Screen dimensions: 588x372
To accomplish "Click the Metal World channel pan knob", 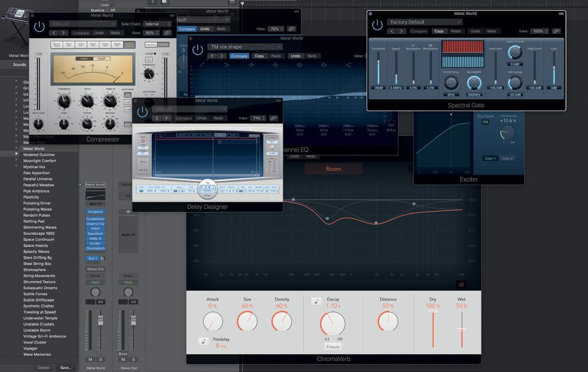I will pyautogui.click(x=96, y=292).
